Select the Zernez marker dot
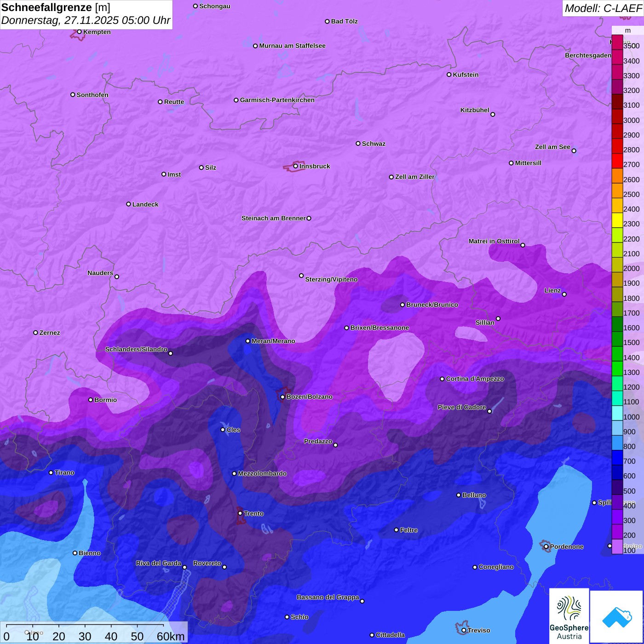 pos(35,333)
